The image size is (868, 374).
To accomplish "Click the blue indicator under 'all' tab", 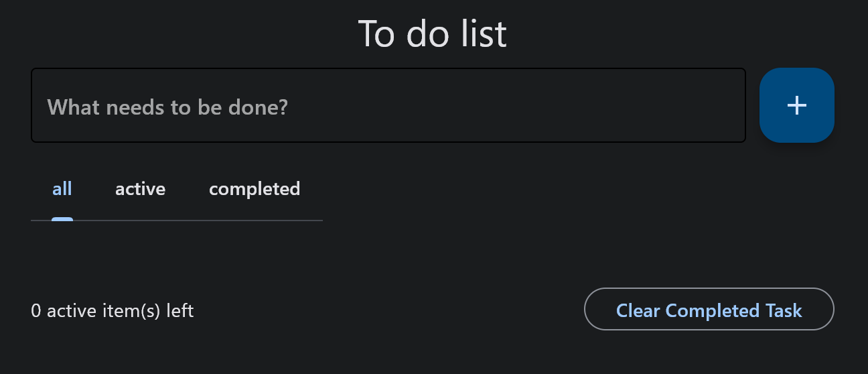I will (x=62, y=219).
